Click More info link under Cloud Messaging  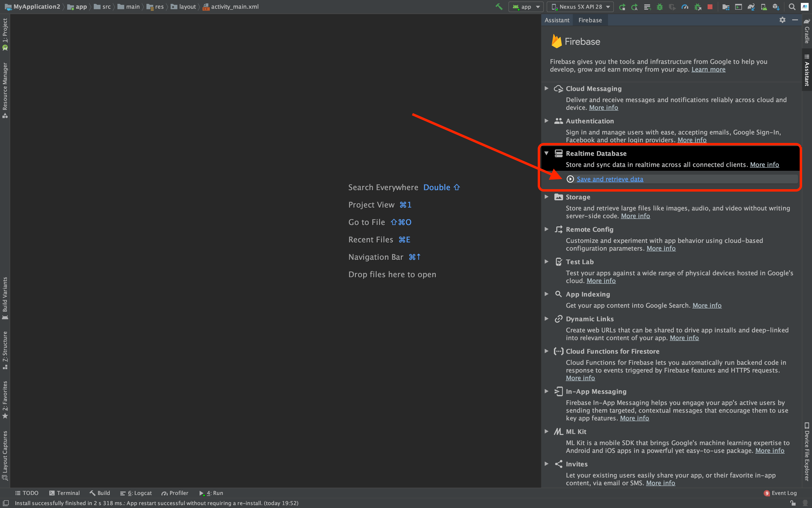(603, 107)
